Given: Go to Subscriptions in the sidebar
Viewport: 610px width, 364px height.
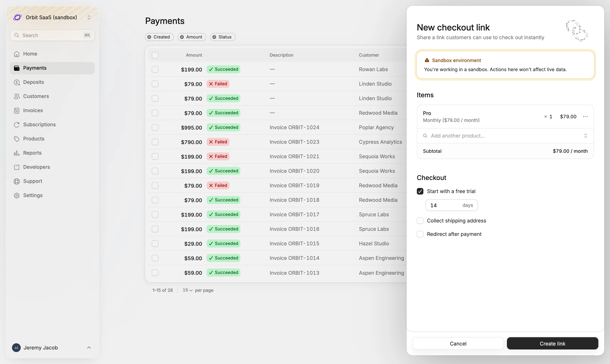Looking at the screenshot, I should (x=52, y=125).
